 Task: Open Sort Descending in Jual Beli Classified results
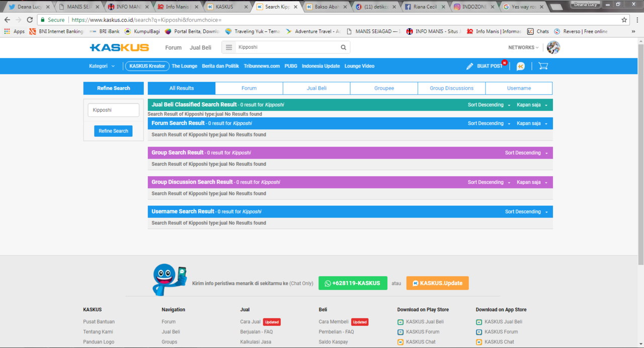click(489, 105)
